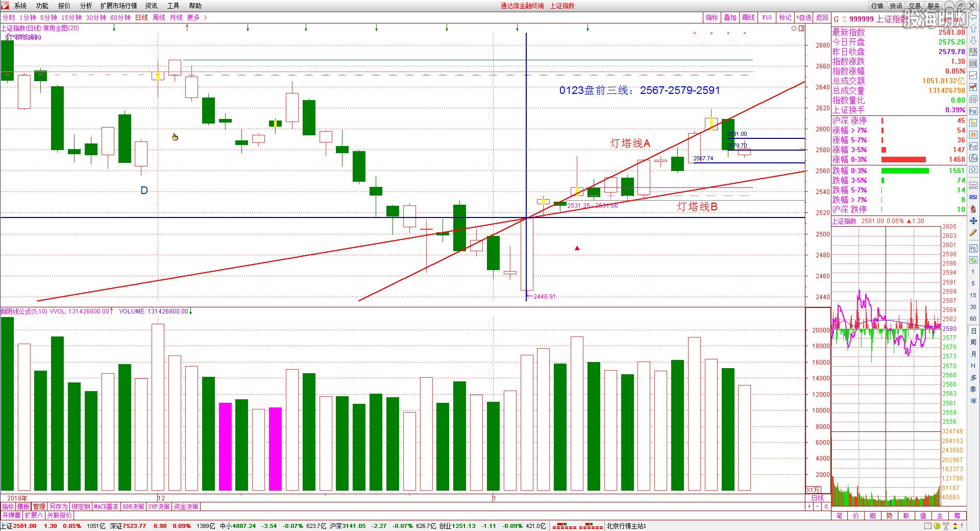Click the minus zoom button under chart
Viewport: 980px width, 531px height.
click(818, 506)
